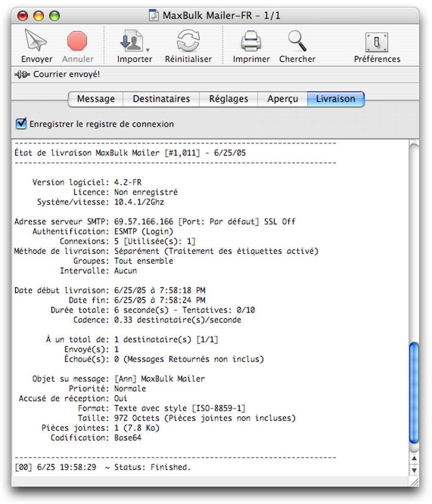Click the 'Codification: Base64' line
The image size is (432, 504).
96,438
